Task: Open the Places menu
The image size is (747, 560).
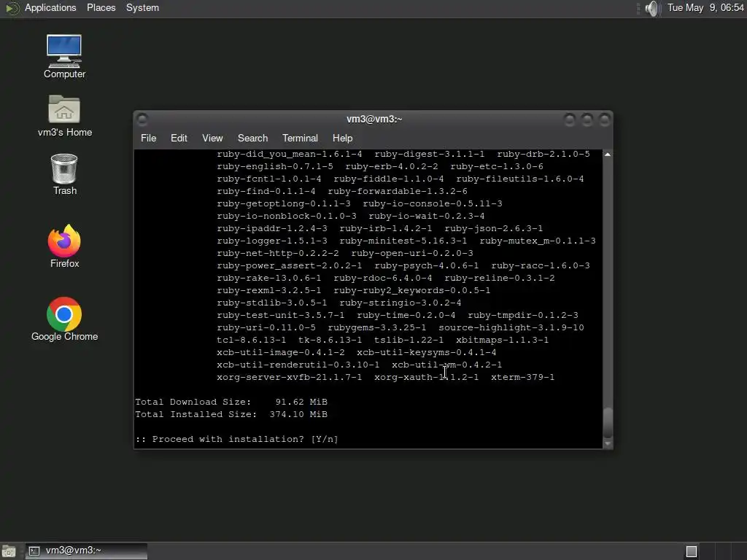Action: tap(101, 8)
